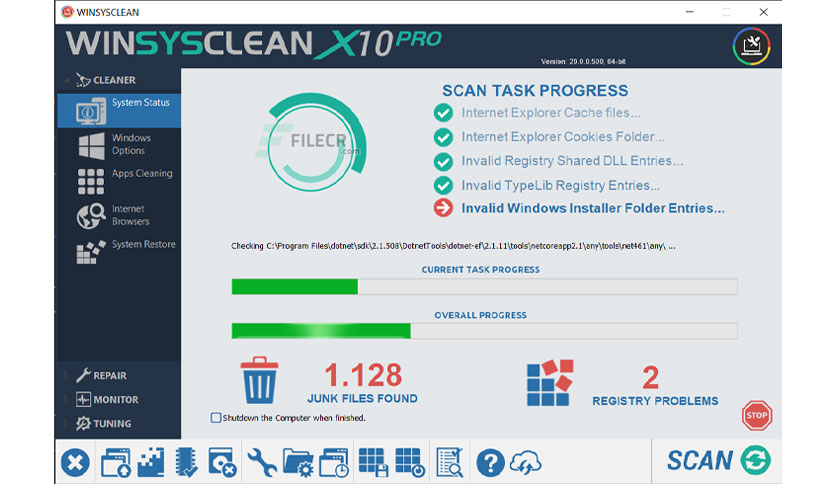Click the window with upload arrow toolbar icon
This screenshot has width=836, height=484.
(116, 462)
